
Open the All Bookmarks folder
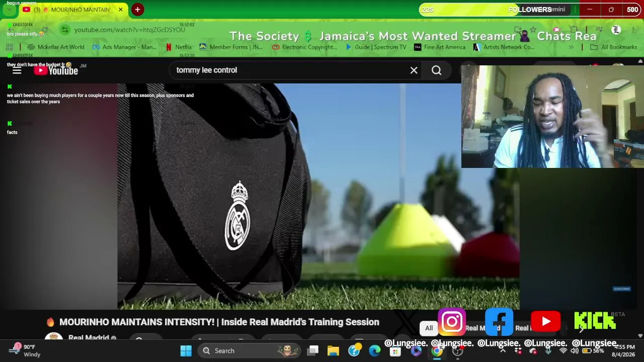point(613,47)
